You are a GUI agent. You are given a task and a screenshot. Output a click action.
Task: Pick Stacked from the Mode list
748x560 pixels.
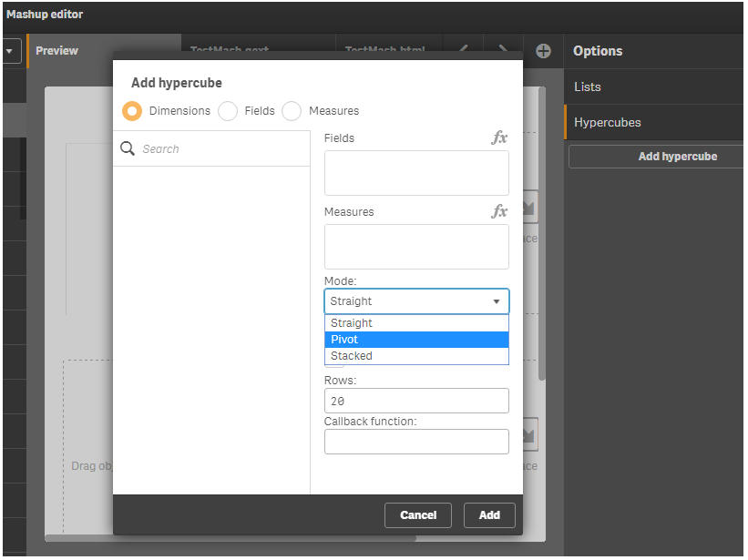coord(416,356)
